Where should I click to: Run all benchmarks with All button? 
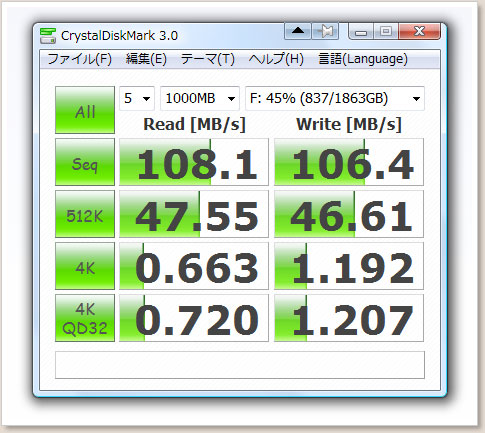85,110
